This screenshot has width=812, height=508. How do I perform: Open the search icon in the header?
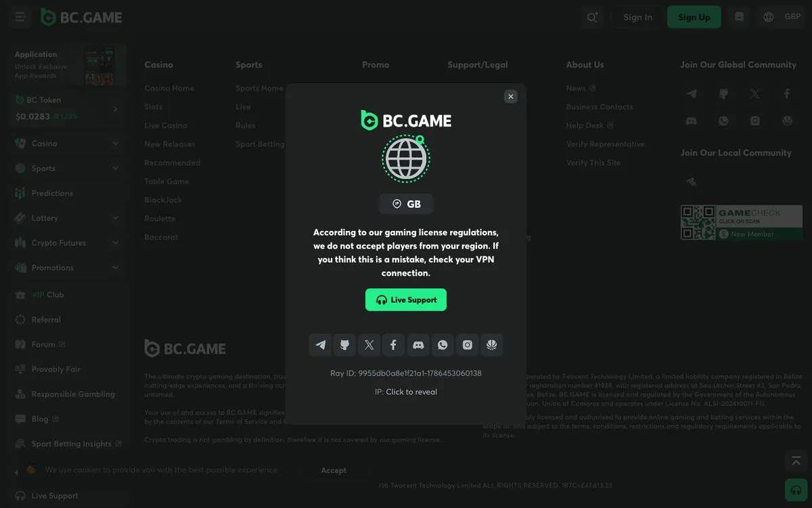click(592, 17)
